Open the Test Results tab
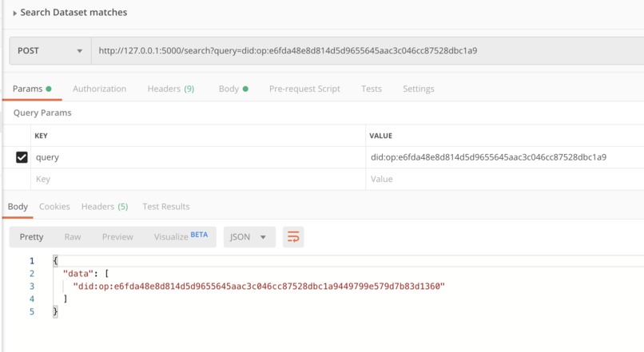Viewport: 644px width, 352px height. click(x=166, y=207)
